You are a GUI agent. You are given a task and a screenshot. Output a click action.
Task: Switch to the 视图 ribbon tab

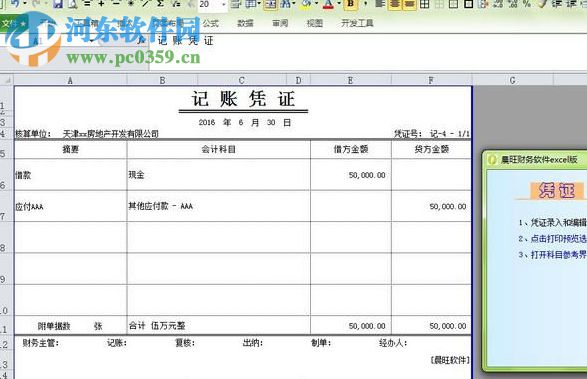coord(314,23)
